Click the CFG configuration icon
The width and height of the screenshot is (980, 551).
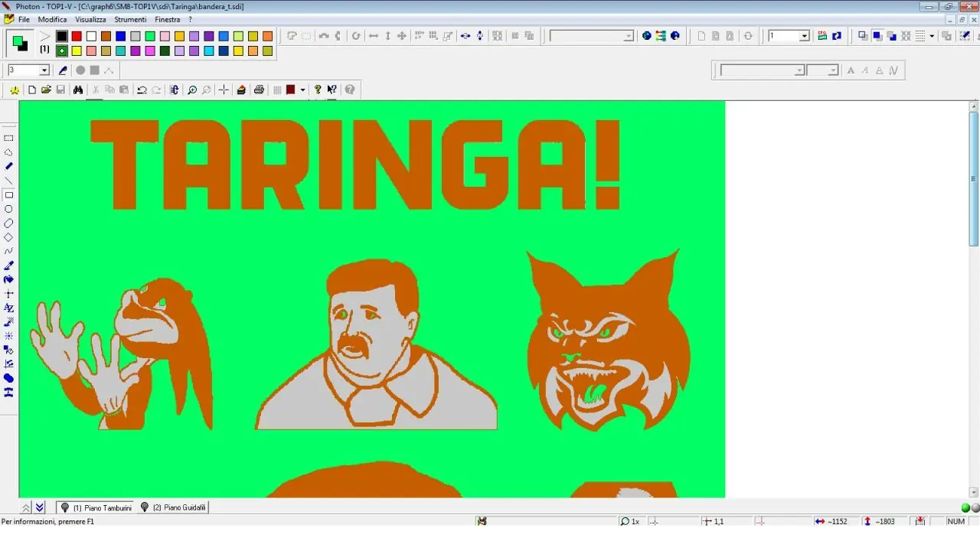point(822,36)
